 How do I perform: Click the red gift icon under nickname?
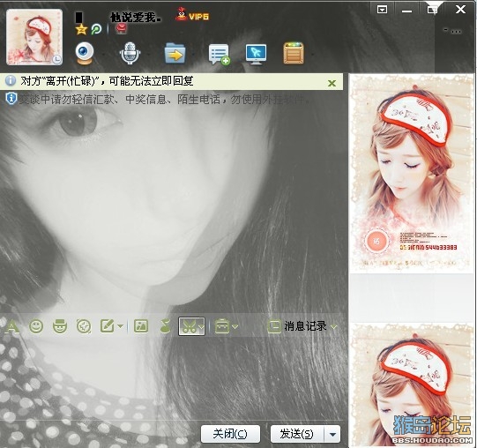[121, 28]
